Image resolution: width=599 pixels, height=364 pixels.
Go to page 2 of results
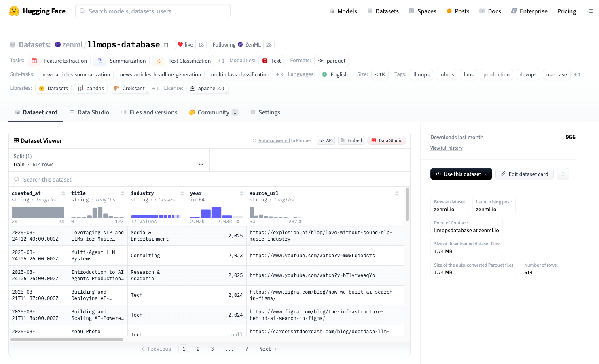click(198, 349)
